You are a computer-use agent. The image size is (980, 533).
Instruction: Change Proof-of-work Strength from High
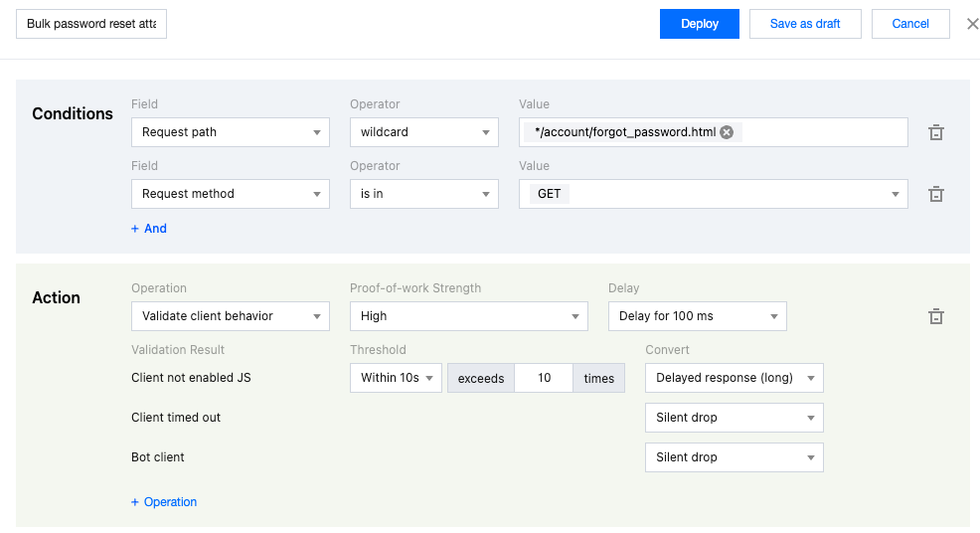click(468, 316)
